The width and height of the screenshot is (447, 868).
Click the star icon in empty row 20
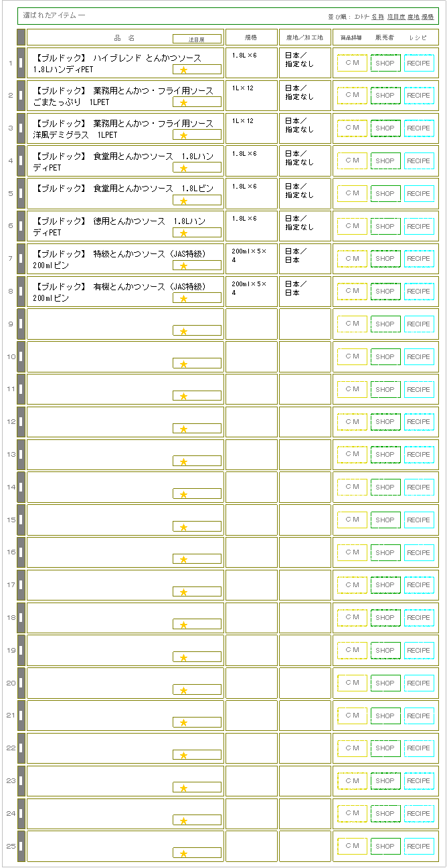(x=183, y=691)
